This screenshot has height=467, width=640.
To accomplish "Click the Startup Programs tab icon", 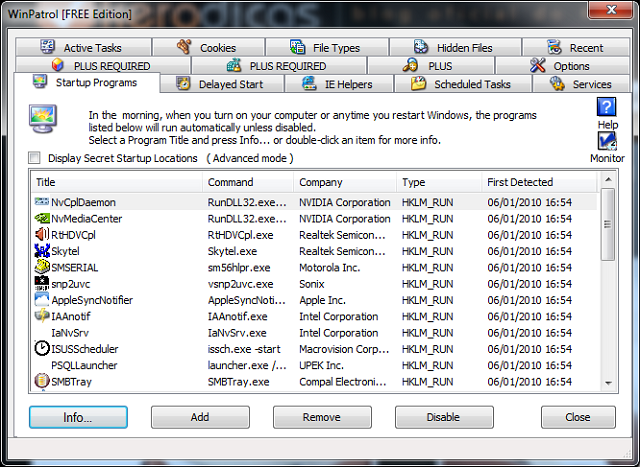I will [40, 82].
